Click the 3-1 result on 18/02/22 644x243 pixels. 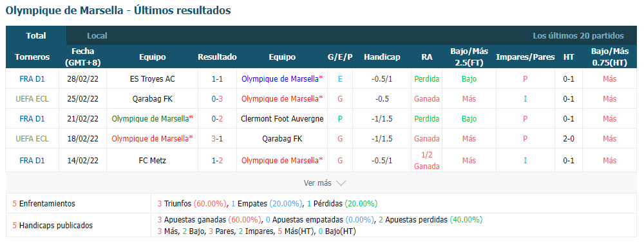[217, 139]
